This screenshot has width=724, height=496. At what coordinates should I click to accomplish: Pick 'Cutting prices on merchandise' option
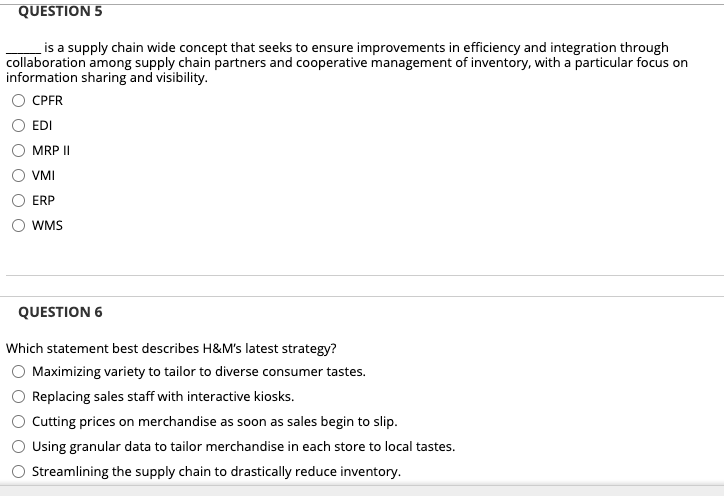(18, 421)
